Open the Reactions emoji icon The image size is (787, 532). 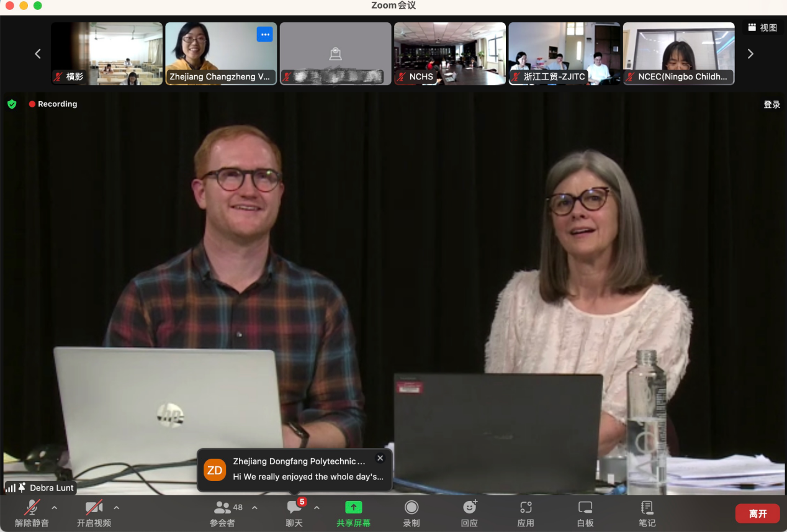(x=469, y=507)
